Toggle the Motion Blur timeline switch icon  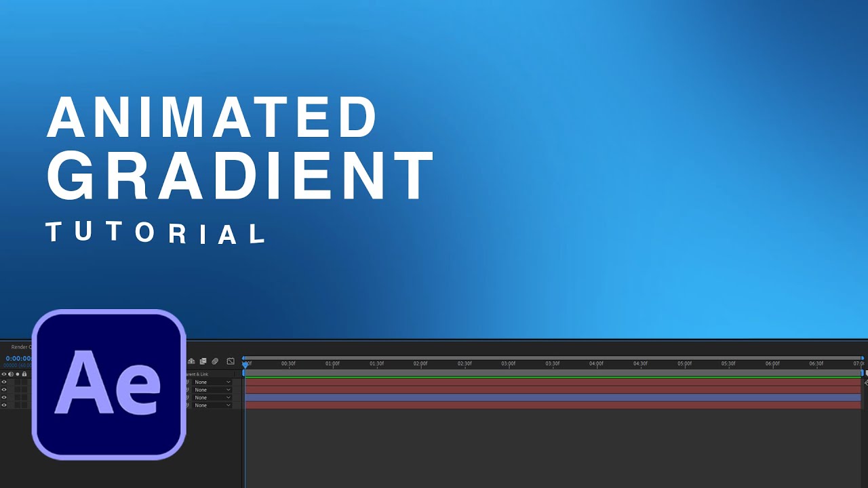(215, 361)
